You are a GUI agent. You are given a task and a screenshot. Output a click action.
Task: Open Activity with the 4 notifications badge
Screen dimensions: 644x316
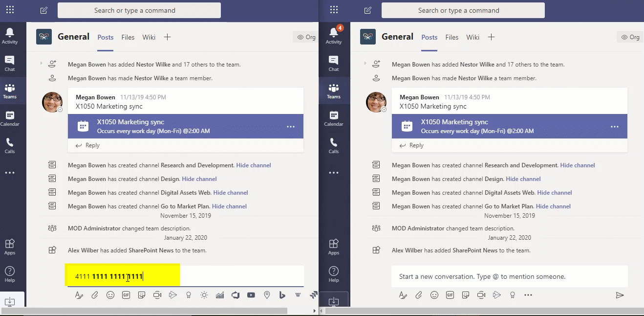[x=334, y=35]
